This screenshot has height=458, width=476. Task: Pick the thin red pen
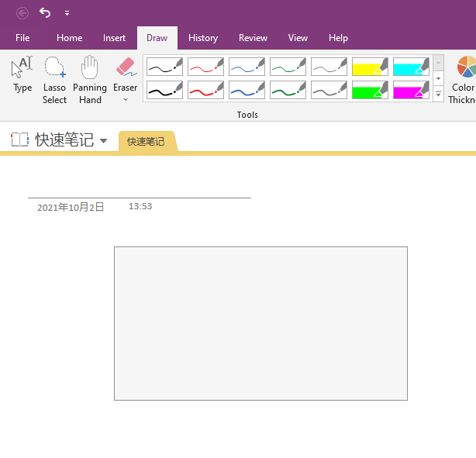tap(205, 67)
